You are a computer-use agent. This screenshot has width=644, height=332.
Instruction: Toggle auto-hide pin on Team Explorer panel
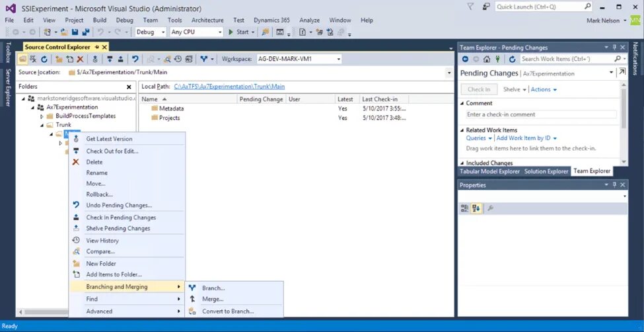614,48
